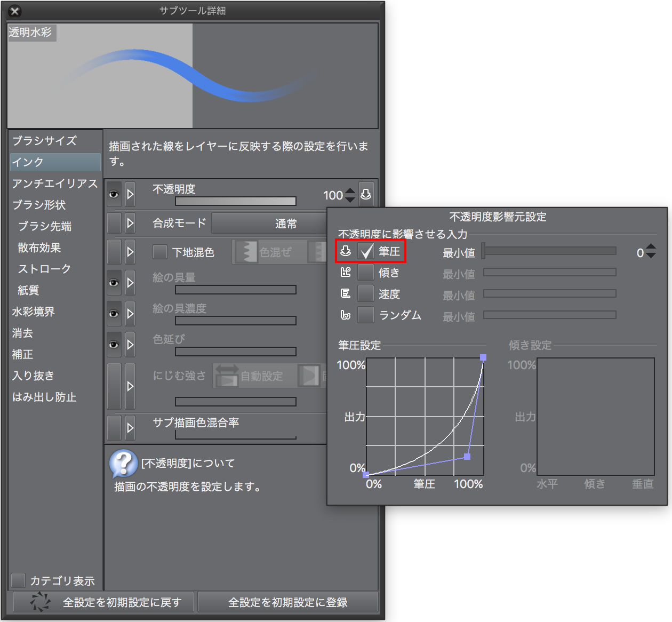The image size is (672, 622).
Task: Click the help question mark icon
Action: pyautogui.click(x=123, y=463)
